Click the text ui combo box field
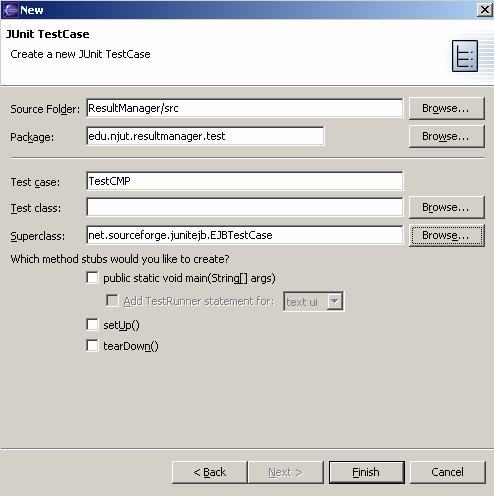The height and width of the screenshot is (496, 494). [x=313, y=301]
